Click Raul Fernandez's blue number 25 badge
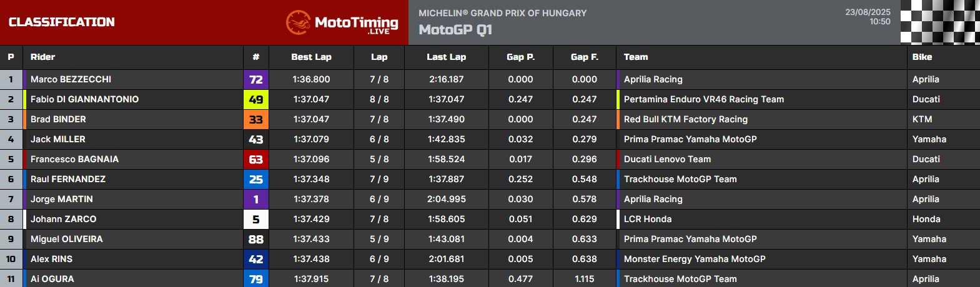Screen dimensions: 980x287 tap(256, 179)
